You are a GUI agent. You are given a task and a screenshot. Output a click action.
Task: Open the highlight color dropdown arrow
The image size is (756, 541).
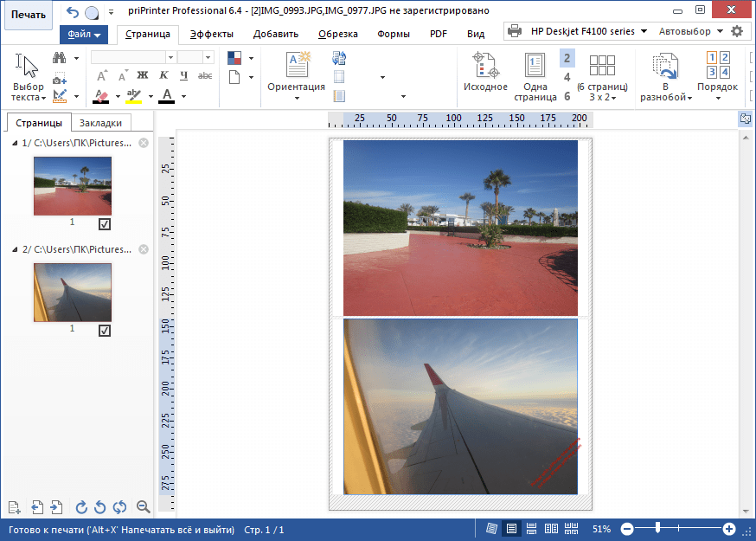tap(151, 97)
